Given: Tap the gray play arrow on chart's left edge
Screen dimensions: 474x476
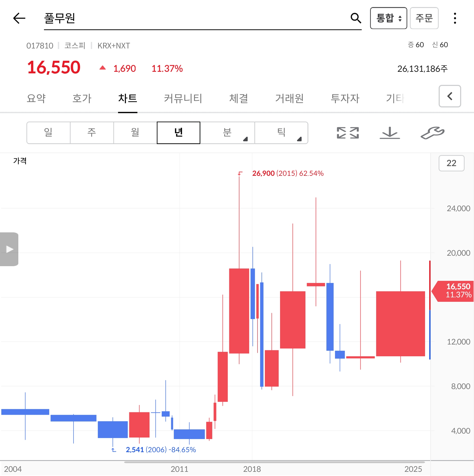Looking at the screenshot, I should point(9,249).
